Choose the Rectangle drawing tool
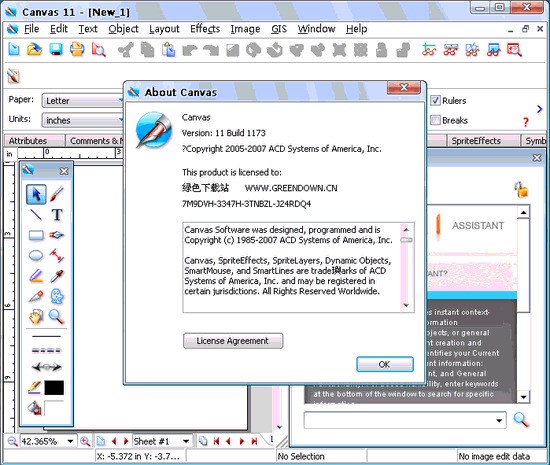550x465 pixels. [36, 235]
